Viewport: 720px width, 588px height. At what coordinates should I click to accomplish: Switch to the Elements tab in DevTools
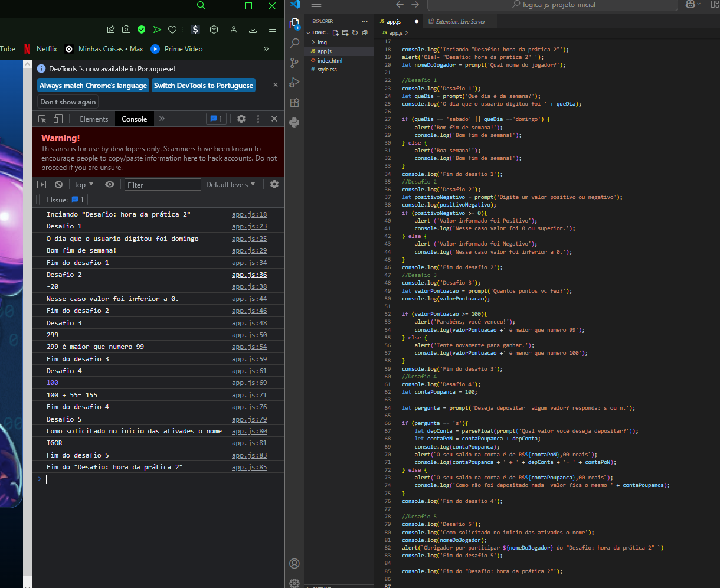94,119
